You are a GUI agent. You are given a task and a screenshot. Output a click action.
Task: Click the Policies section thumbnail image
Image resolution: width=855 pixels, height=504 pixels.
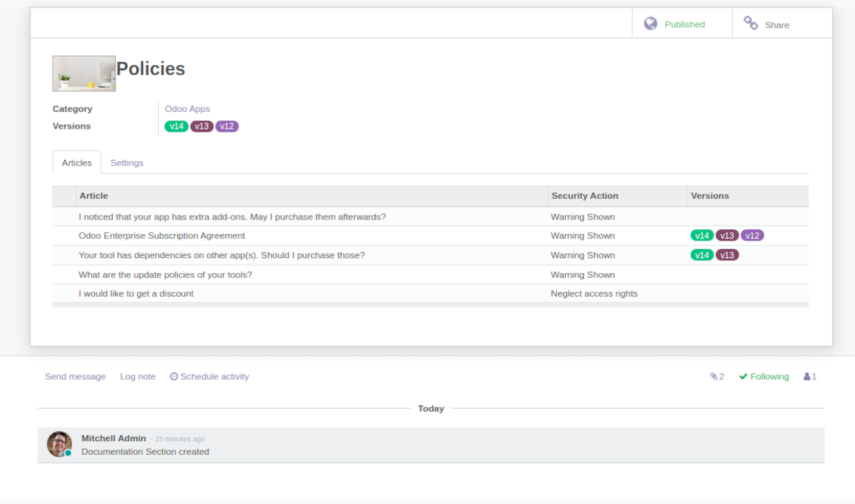point(84,73)
